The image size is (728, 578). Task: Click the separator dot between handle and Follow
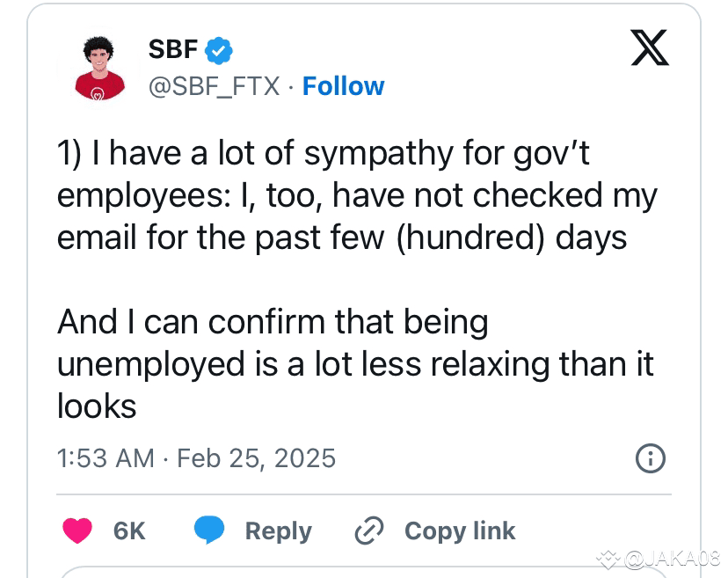click(290, 86)
